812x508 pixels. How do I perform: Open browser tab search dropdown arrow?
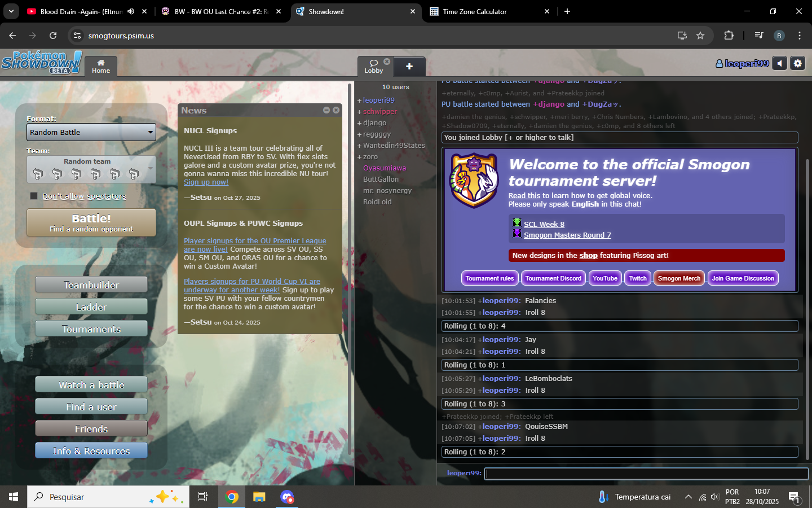[x=11, y=11]
